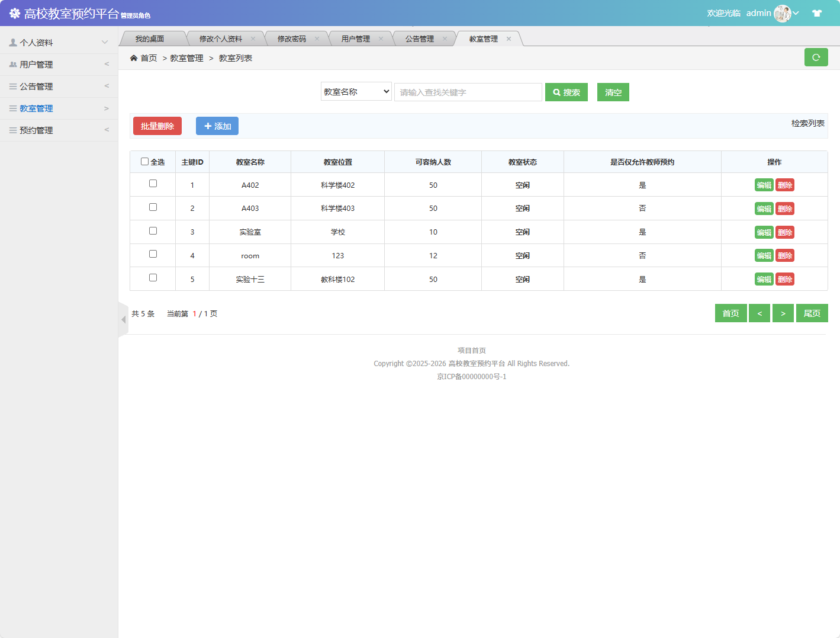Open the notifications icon in the top bar
840x638 pixels.
[x=817, y=12]
